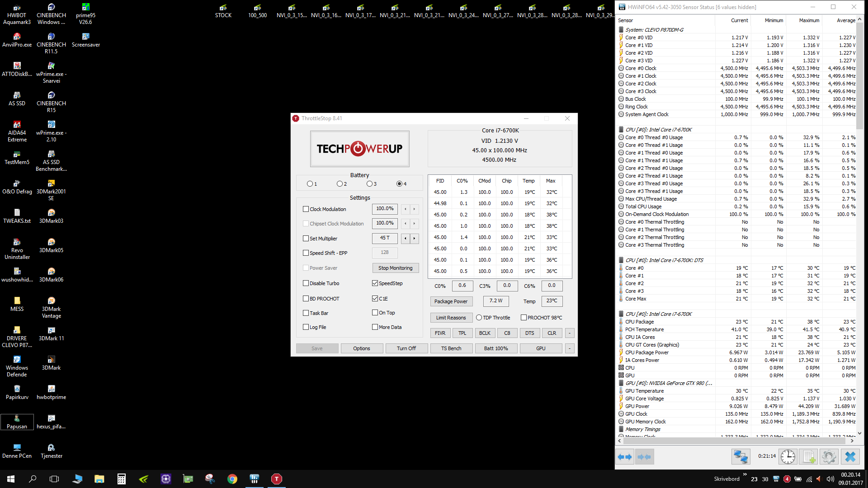
Task: Click HWiNFO logging start document icon
Action: point(809,457)
